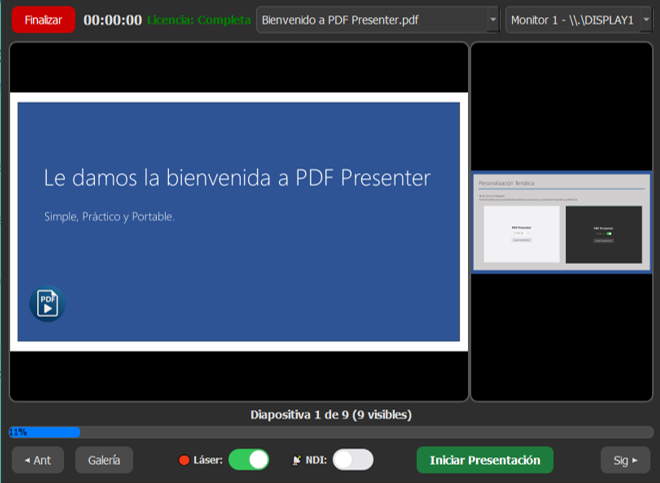The width and height of the screenshot is (660, 483).
Task: Go to previous slide with Ant
Action: pyautogui.click(x=38, y=460)
